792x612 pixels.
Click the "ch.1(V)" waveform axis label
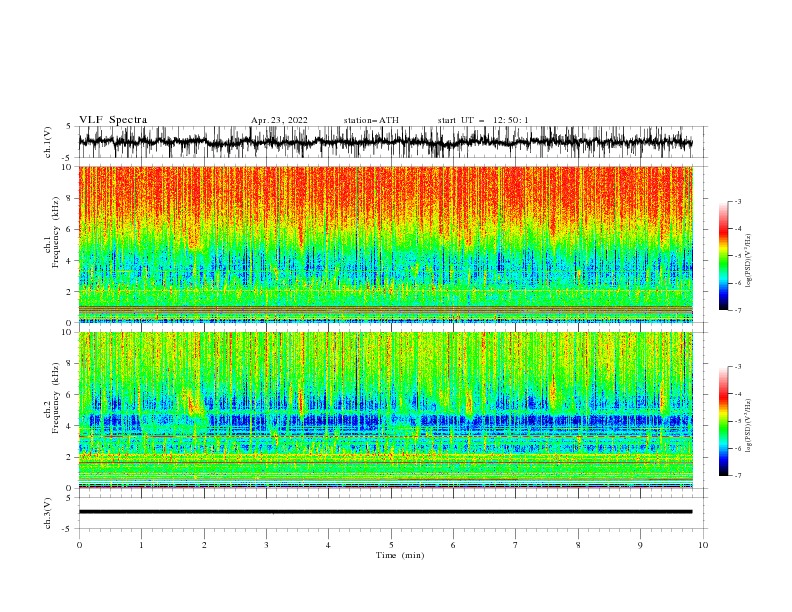(48, 142)
